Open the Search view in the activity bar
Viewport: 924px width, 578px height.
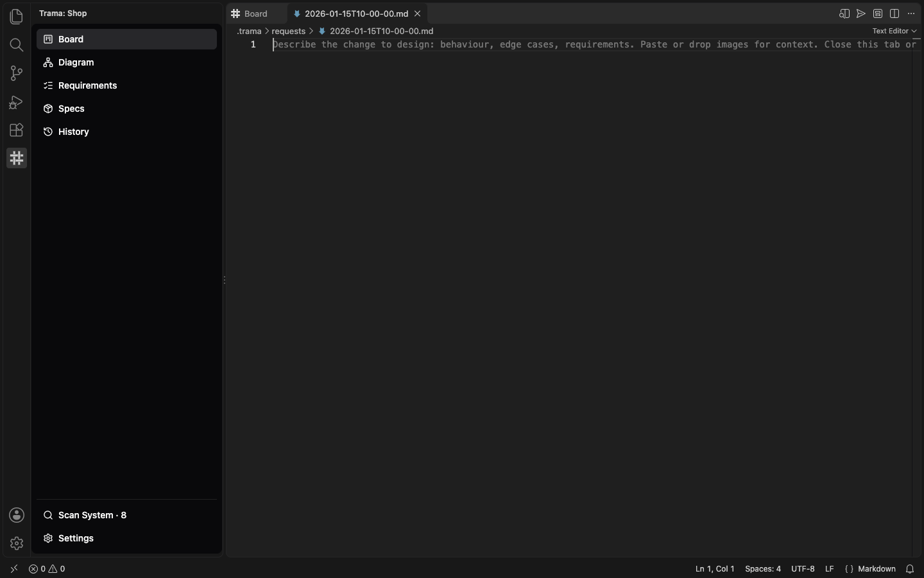coord(17,45)
